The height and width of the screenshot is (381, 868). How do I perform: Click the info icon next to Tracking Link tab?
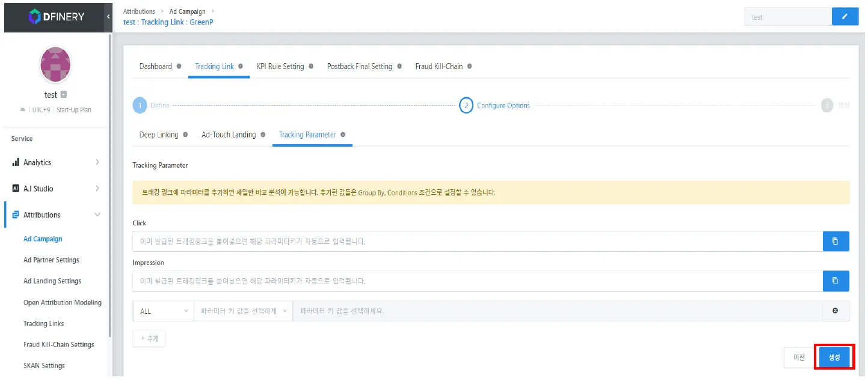pos(241,66)
